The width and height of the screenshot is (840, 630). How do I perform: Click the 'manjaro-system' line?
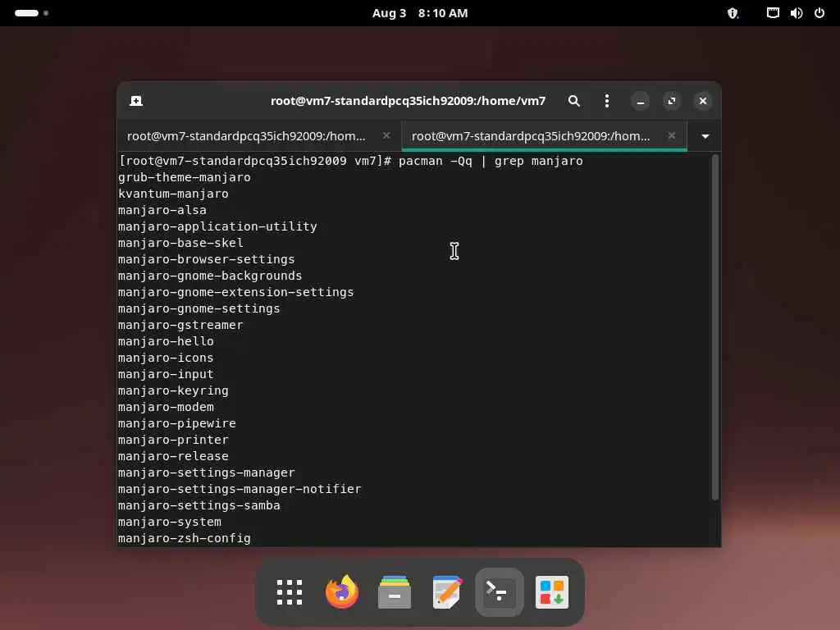pos(169,522)
